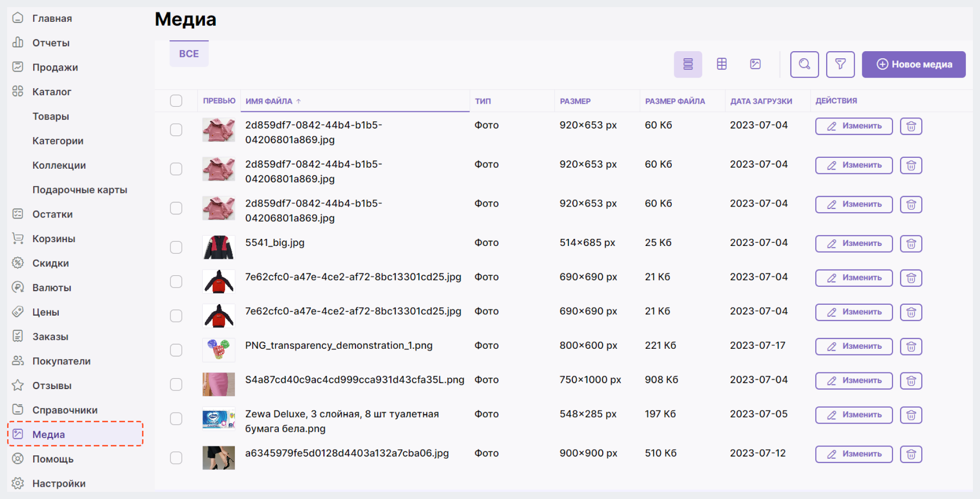Screen dimensions: 980x499
Task: Select the ВСЕ tab
Action: 189,54
